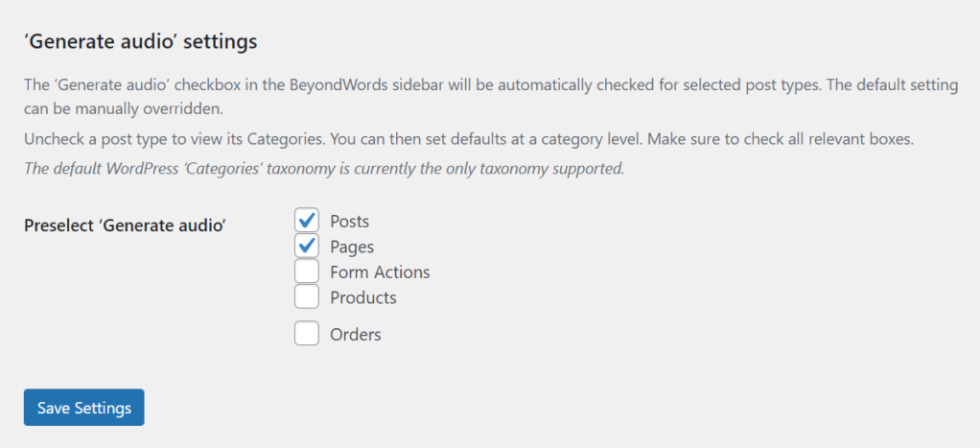Viewport: 980px width, 448px height.
Task: Click 'can be manually overridden' text line
Action: [123, 107]
